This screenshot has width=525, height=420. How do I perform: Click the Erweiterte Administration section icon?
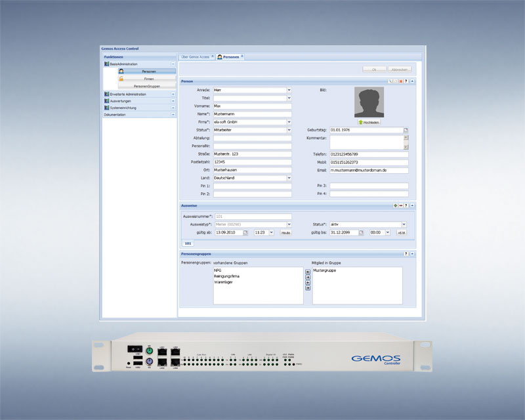107,94
